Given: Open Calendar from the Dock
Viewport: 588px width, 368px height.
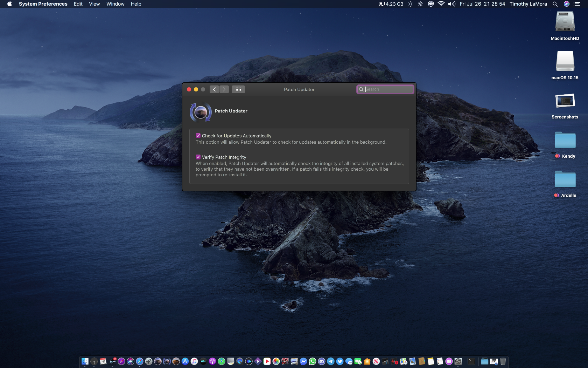Looking at the screenshot, I should [103, 361].
